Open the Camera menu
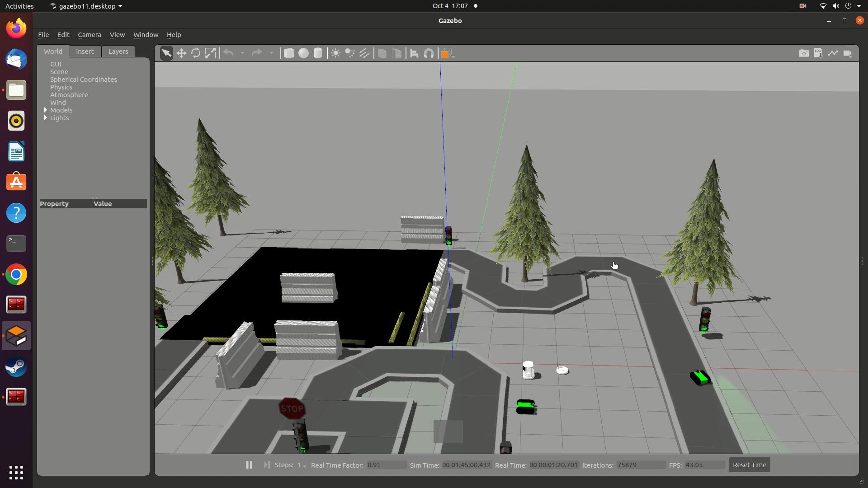Screen dimensions: 868x488 click(x=89, y=35)
